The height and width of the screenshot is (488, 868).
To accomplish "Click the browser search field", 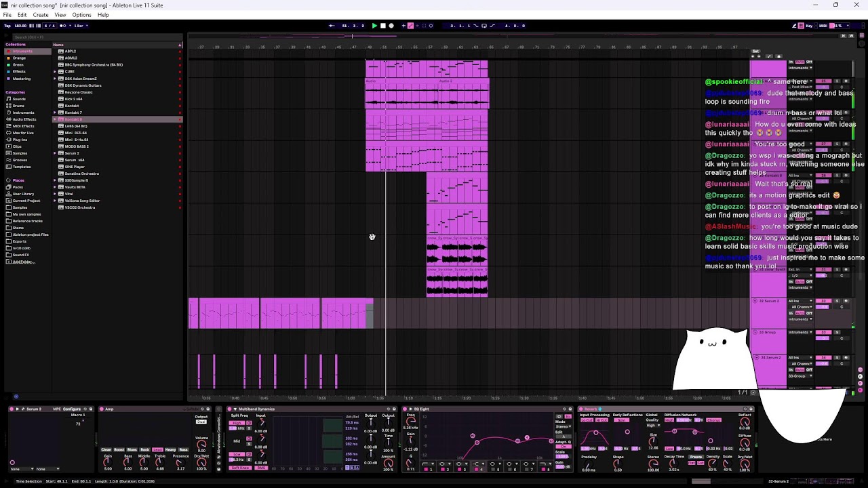I will click(x=97, y=37).
